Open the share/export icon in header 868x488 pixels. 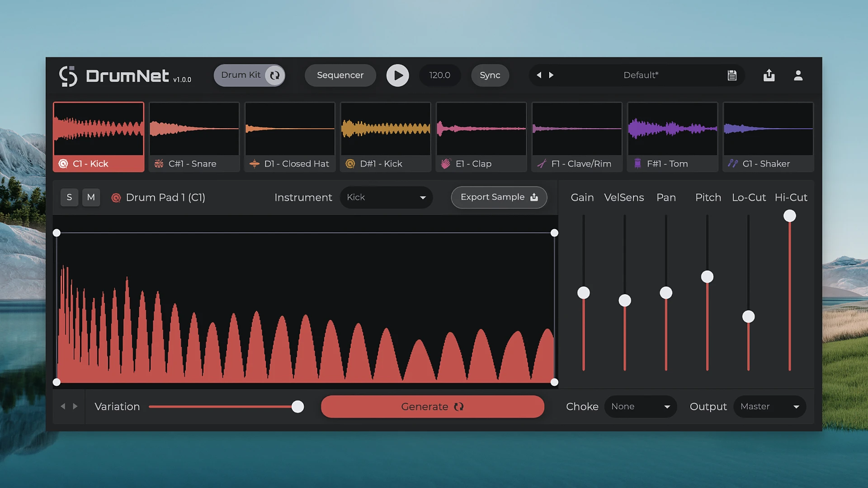769,75
